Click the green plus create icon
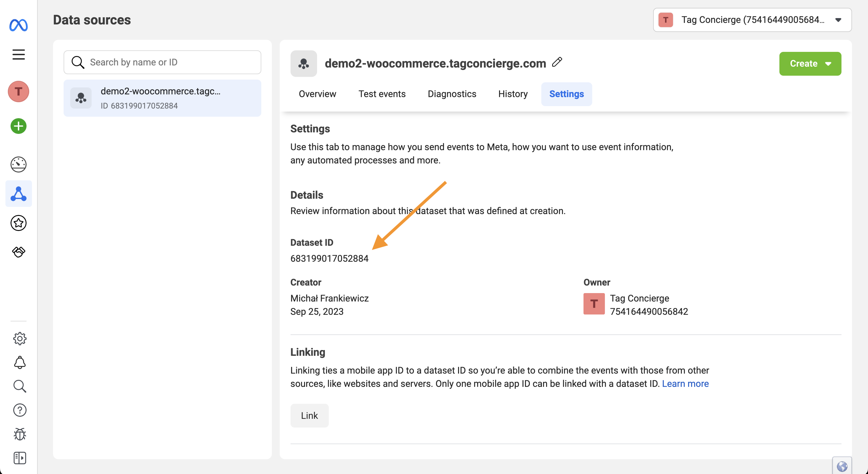Image resolution: width=868 pixels, height=474 pixels. click(x=18, y=126)
